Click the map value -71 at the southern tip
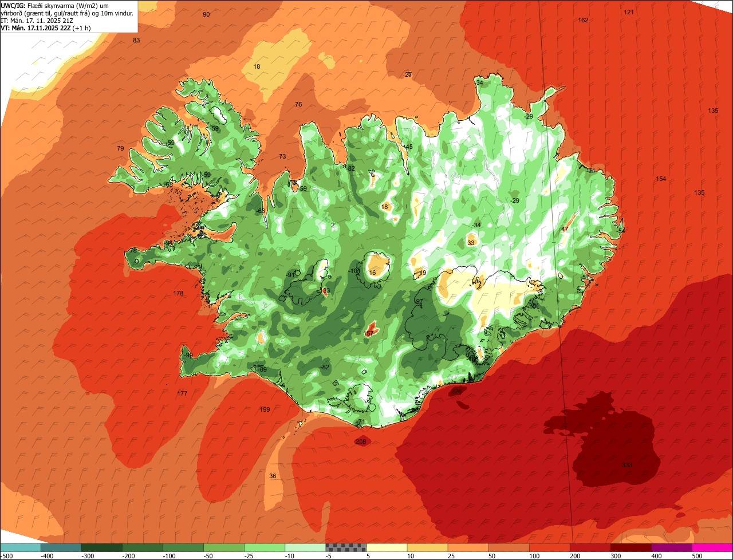The width and height of the screenshot is (733, 560). [x=360, y=421]
